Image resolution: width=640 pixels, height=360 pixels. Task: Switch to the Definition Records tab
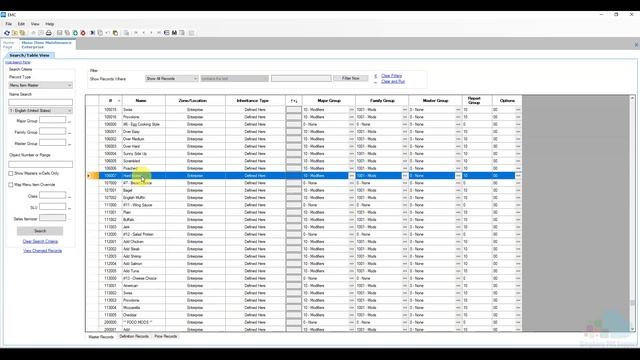[134, 336]
